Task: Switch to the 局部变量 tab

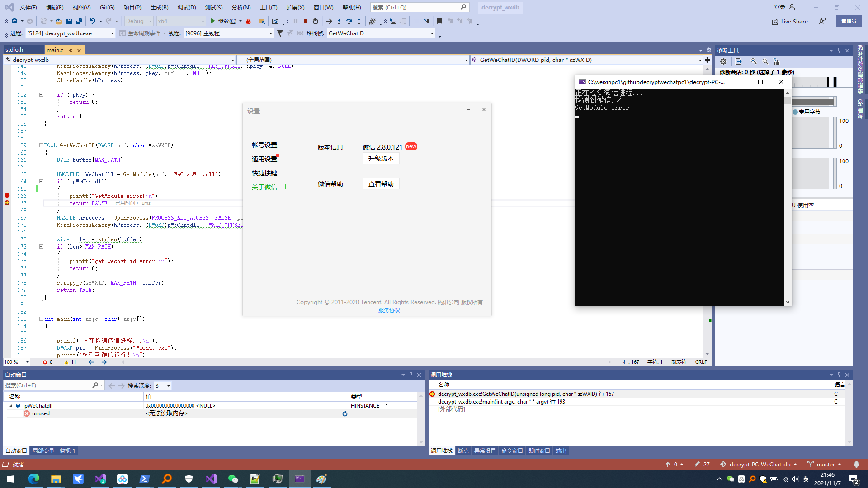Action: tap(43, 451)
